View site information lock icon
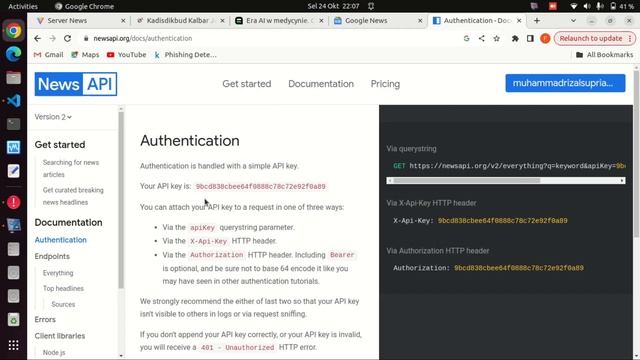Screen dimensions: 640x360 pos(86,38)
